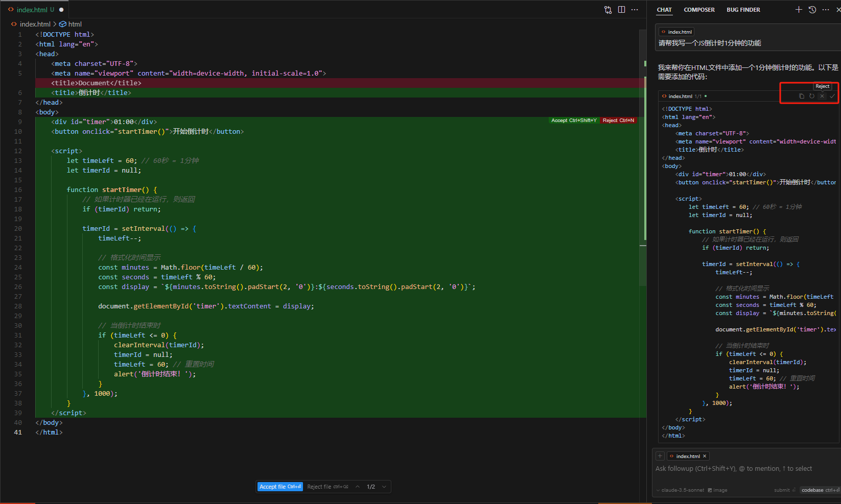This screenshot has width=841, height=504.
Task: Reject the chat code block with the X icon
Action: click(x=822, y=96)
